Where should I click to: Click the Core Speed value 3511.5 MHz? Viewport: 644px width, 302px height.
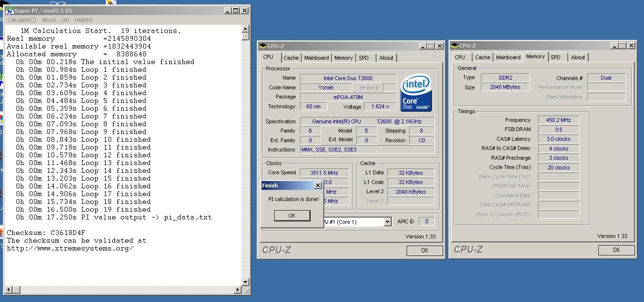(x=326, y=173)
